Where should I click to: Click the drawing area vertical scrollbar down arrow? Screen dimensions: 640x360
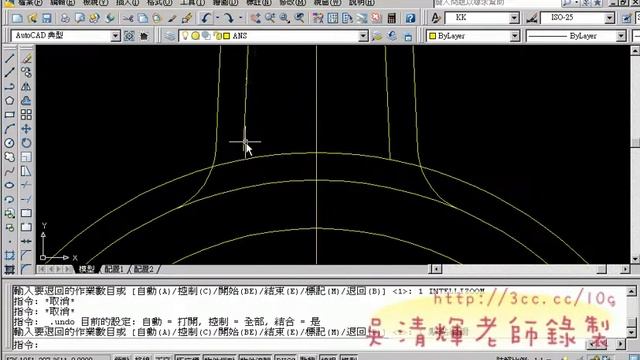tap(635, 259)
